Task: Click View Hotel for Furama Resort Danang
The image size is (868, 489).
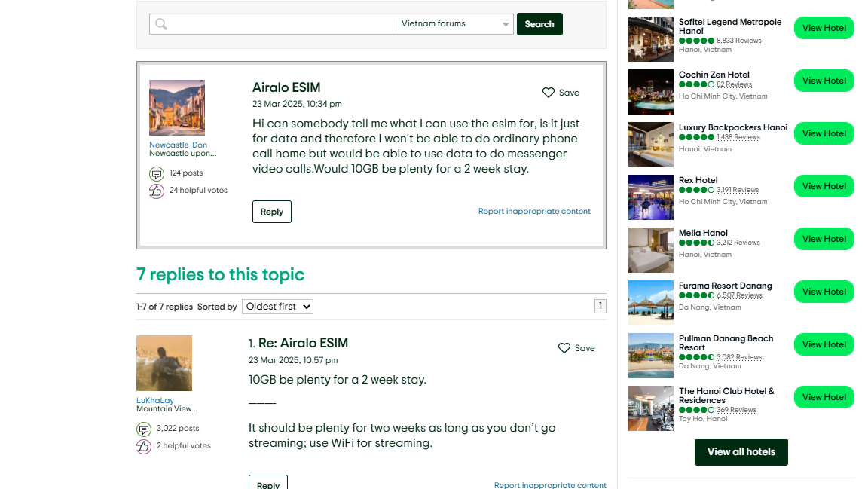Action: (824, 292)
